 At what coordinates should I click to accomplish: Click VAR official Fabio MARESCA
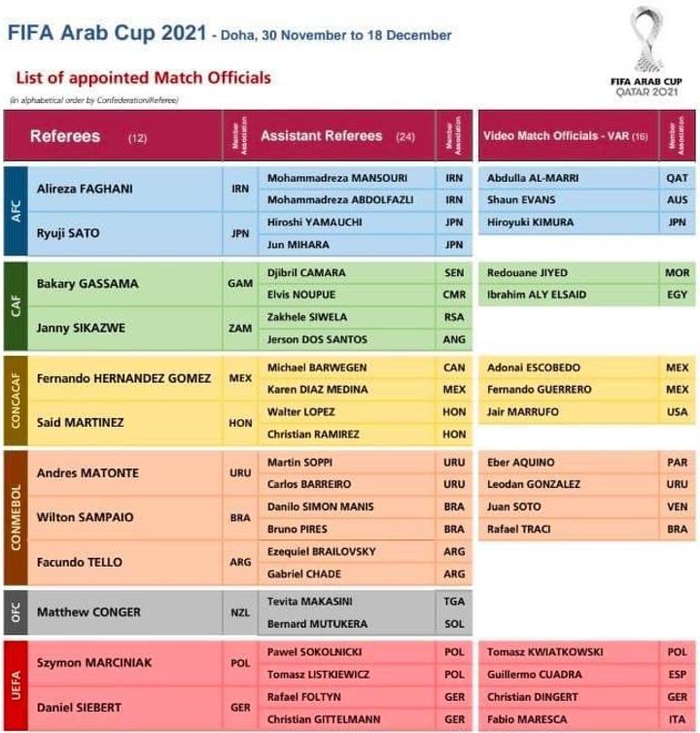(x=527, y=719)
